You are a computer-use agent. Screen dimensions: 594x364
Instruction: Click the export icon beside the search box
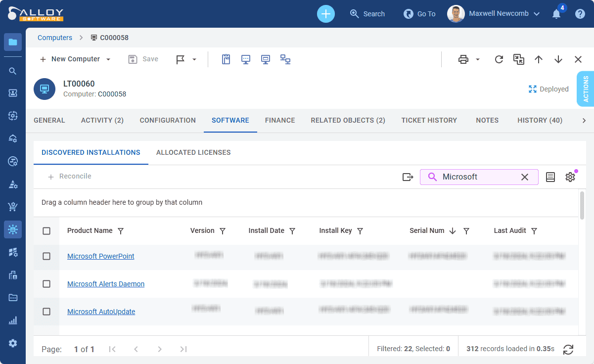click(408, 177)
